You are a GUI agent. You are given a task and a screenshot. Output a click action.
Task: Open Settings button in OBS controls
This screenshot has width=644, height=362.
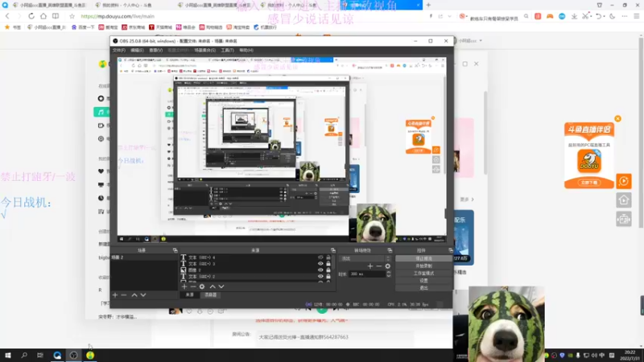click(423, 281)
